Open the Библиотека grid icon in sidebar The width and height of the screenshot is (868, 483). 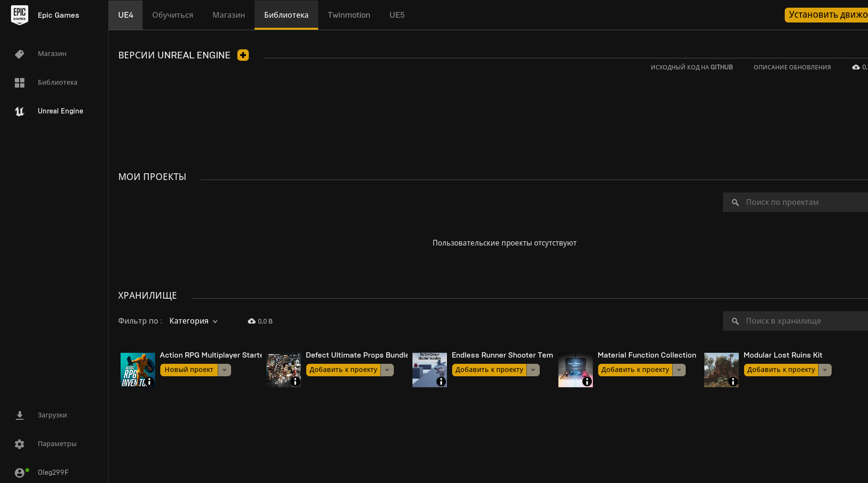[20, 83]
